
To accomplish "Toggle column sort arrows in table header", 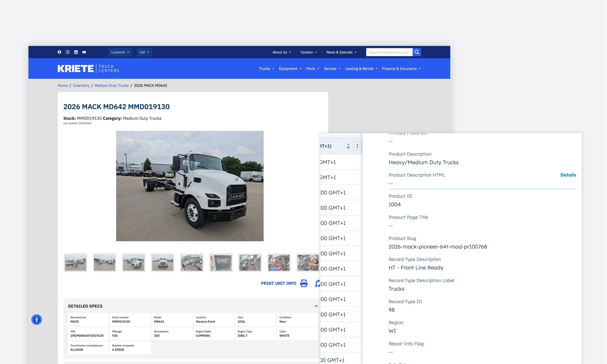I will 348,146.
